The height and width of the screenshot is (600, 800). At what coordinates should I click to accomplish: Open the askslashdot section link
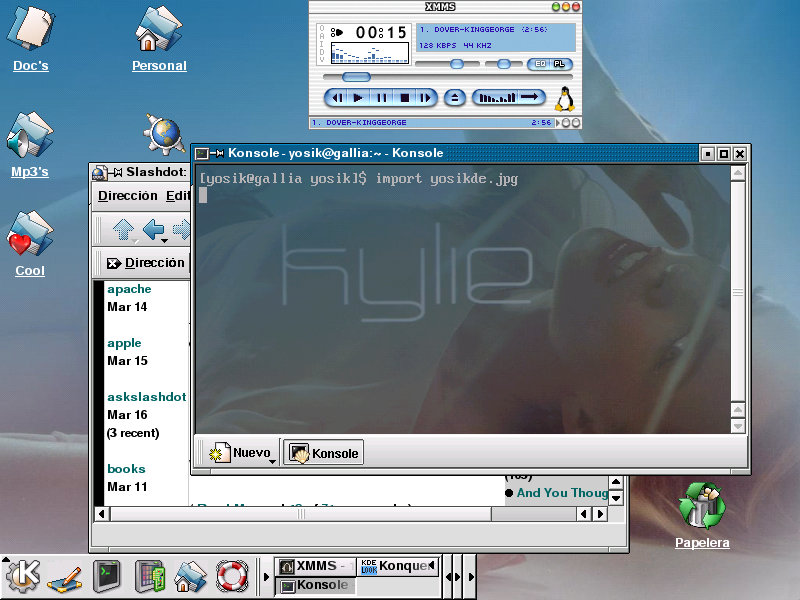pyautogui.click(x=147, y=396)
